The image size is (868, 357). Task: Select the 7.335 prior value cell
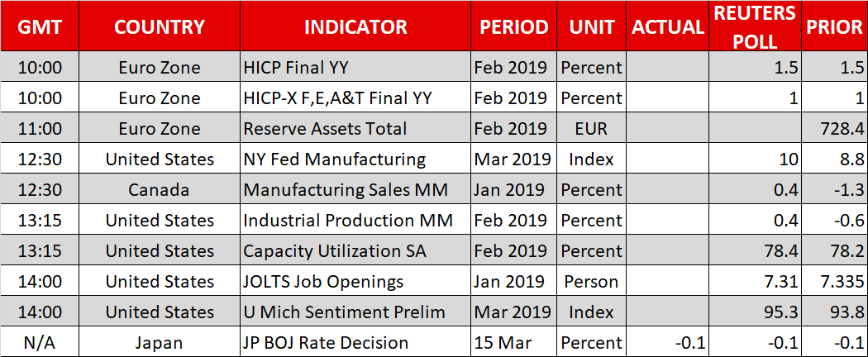point(837,282)
